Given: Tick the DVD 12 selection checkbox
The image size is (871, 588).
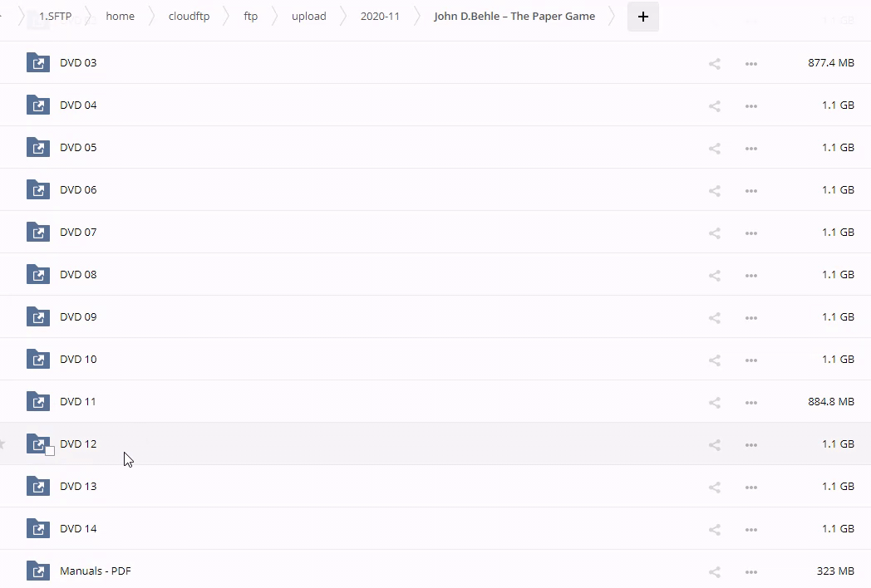Looking at the screenshot, I should pos(50,451).
